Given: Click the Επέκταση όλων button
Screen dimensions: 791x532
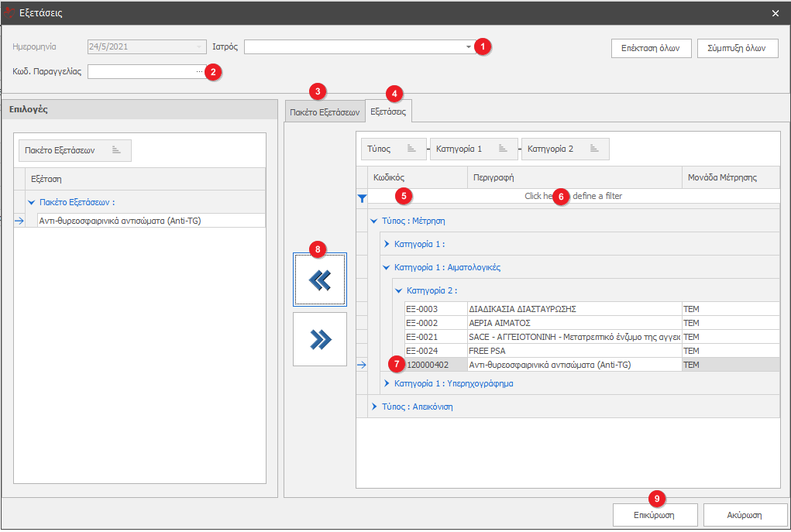Looking at the screenshot, I should [x=651, y=48].
